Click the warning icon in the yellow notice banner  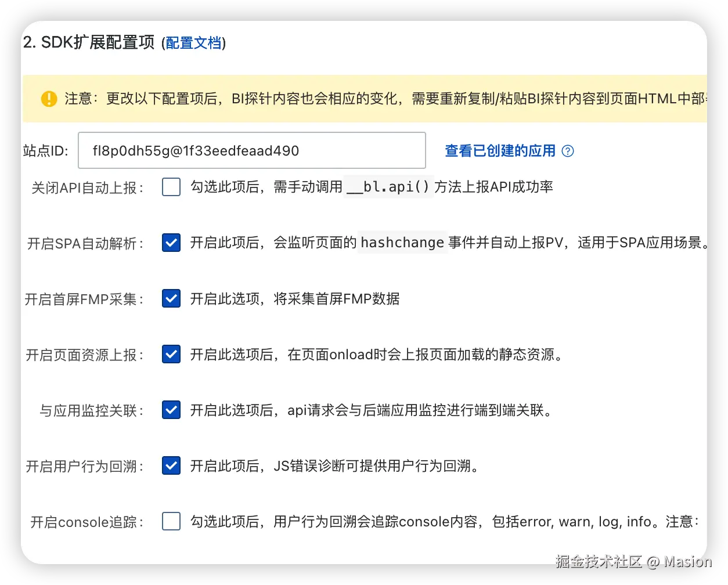pyautogui.click(x=49, y=99)
